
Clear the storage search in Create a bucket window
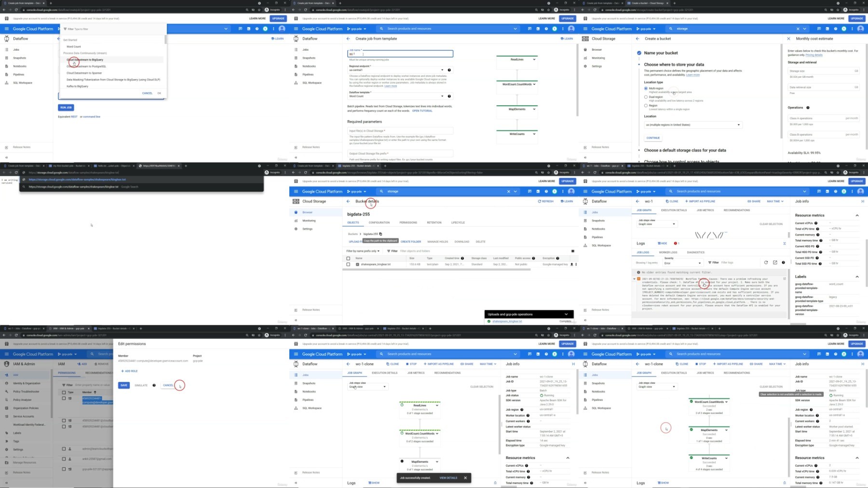798,29
